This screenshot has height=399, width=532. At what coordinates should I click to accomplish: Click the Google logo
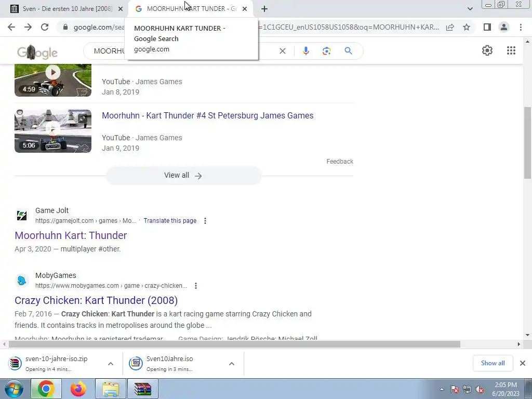(x=37, y=52)
